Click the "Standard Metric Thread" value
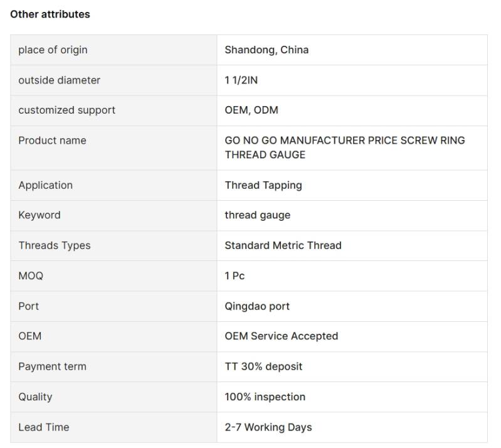 pos(283,245)
